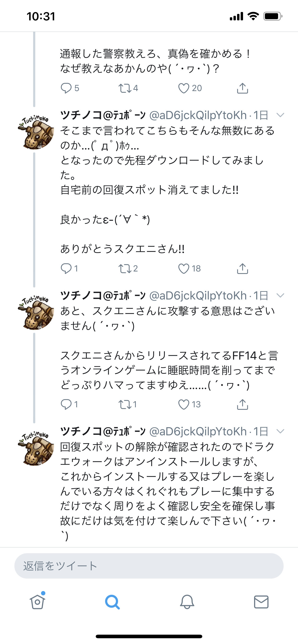Share the tweet about 通報した警察
Screen dimensions: 298x644
click(242, 88)
